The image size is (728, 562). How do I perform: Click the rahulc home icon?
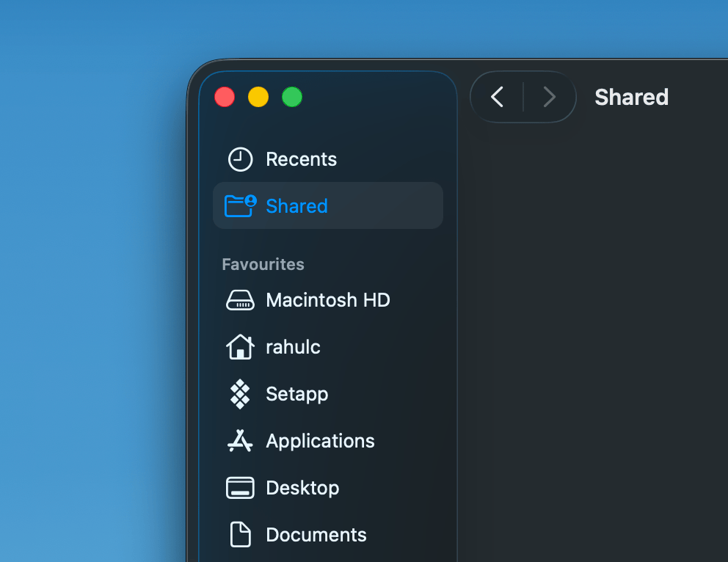point(240,347)
